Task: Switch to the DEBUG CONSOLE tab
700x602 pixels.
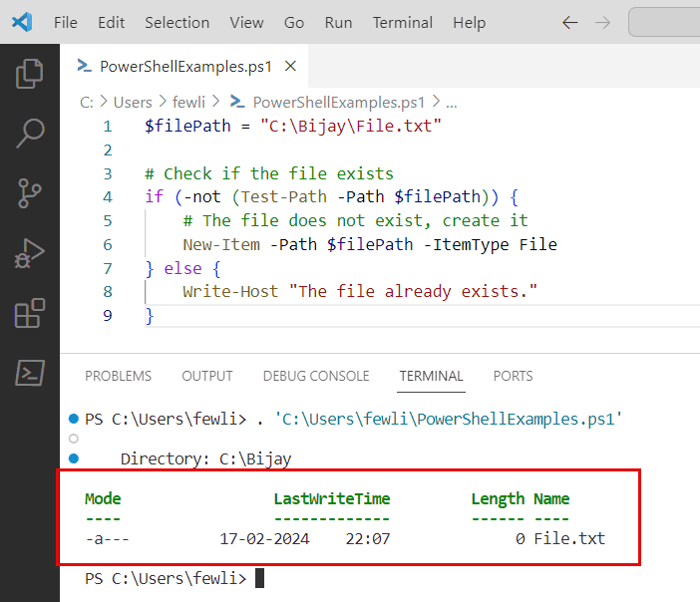Action: pos(316,376)
